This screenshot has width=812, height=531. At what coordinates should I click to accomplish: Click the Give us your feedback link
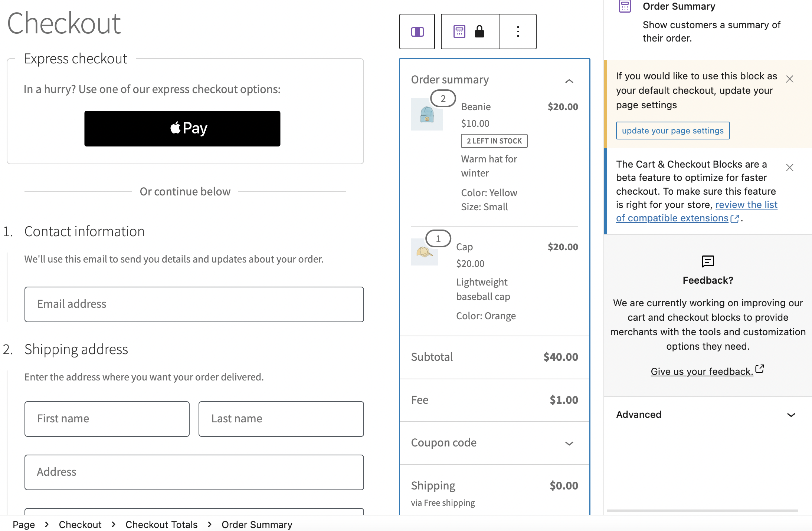tap(703, 371)
